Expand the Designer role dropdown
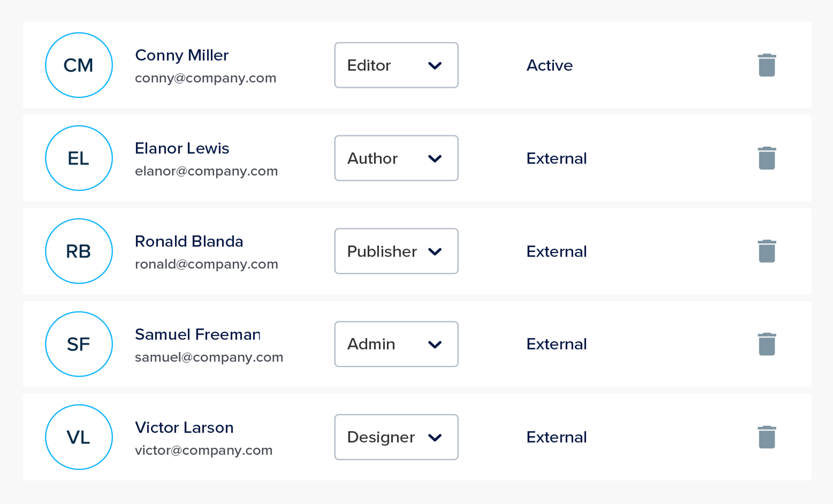Viewport: 833px width, 504px height. pyautogui.click(x=396, y=437)
